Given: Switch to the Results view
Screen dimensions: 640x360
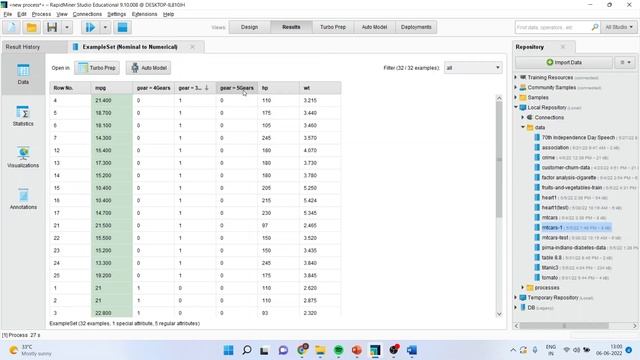Looking at the screenshot, I should point(291,27).
